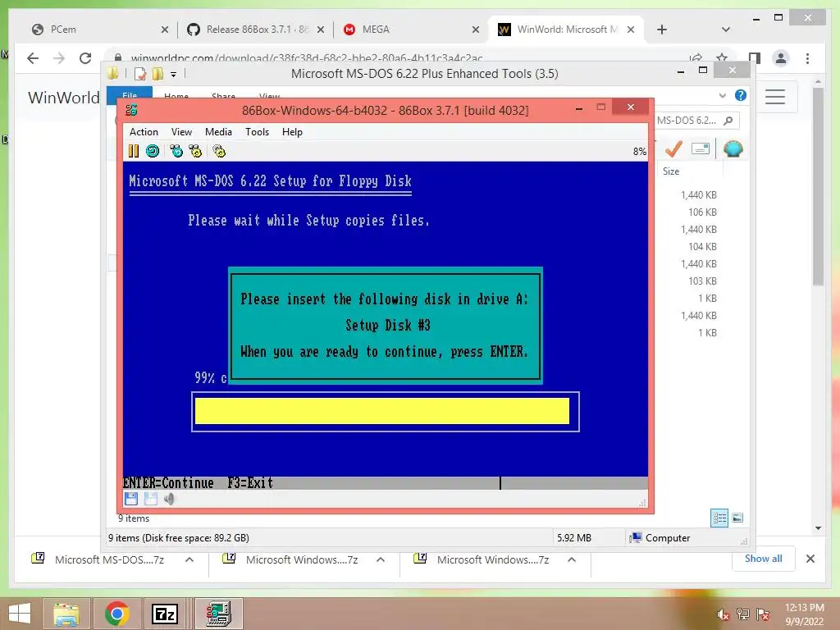Expand options for Microsoft MS-DOS....7z download
This screenshot has height=630, width=840.
189,559
